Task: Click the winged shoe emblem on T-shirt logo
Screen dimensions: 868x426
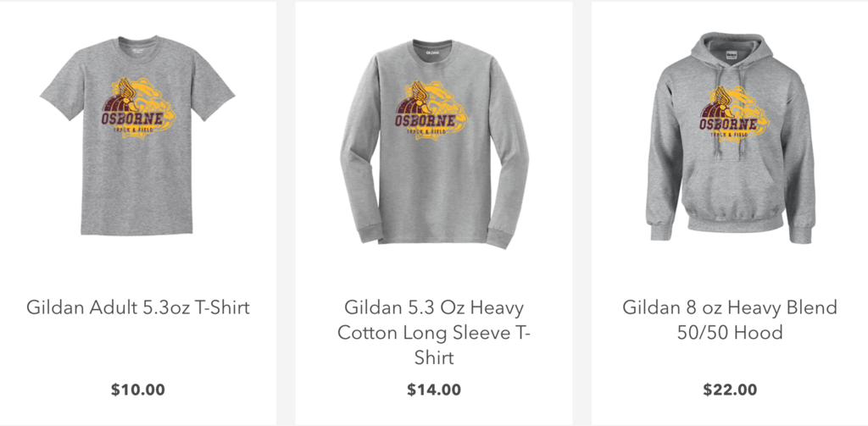Action: click(x=126, y=91)
